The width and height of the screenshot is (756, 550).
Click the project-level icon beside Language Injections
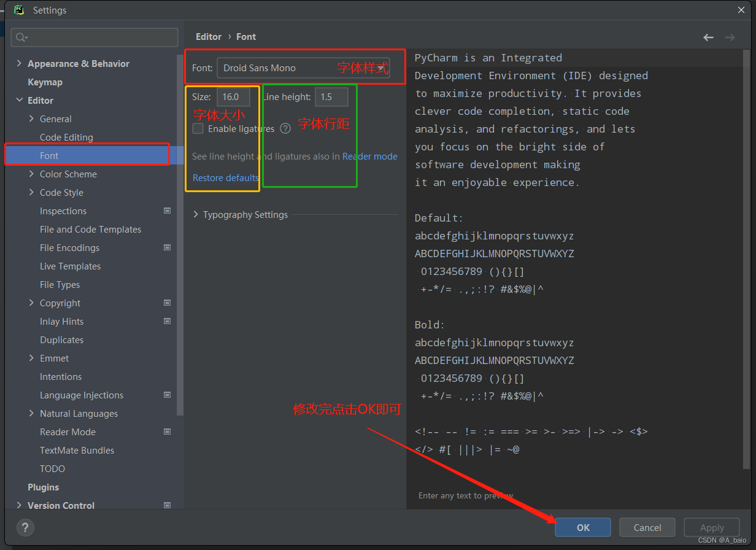(167, 395)
